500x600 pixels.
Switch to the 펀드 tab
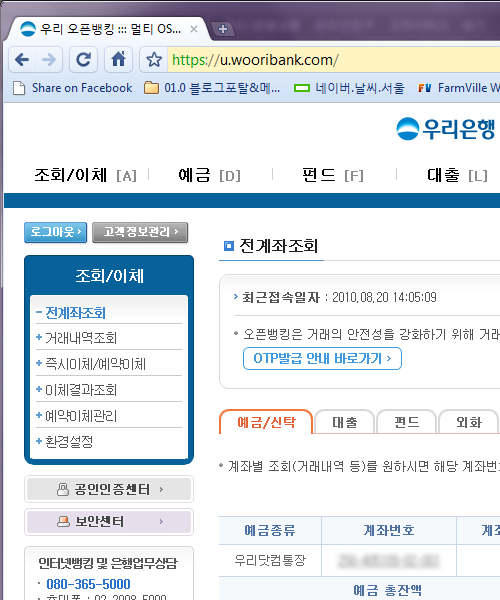pyautogui.click(x=407, y=422)
